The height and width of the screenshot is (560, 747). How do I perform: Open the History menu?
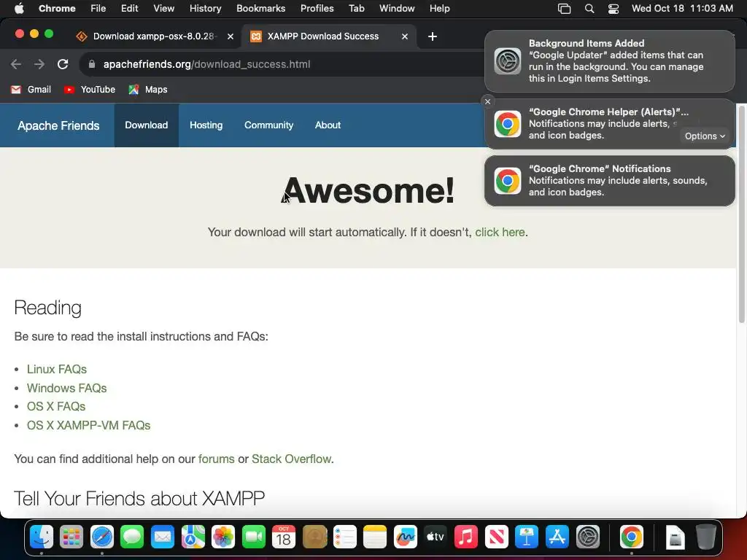205,9
